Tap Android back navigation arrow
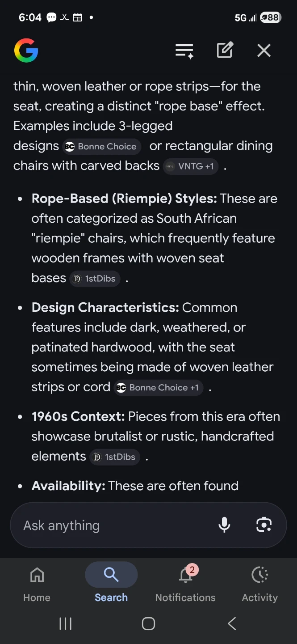297x644 pixels. click(x=231, y=624)
